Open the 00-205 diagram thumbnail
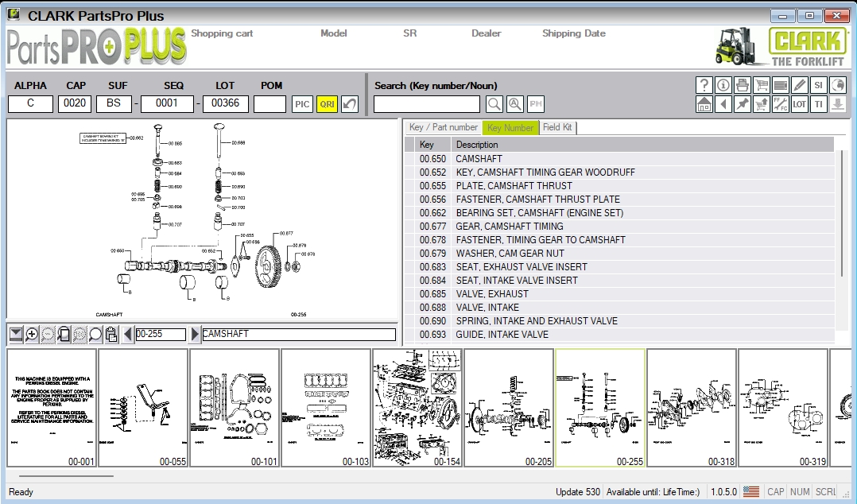The width and height of the screenshot is (857, 504). coord(509,407)
